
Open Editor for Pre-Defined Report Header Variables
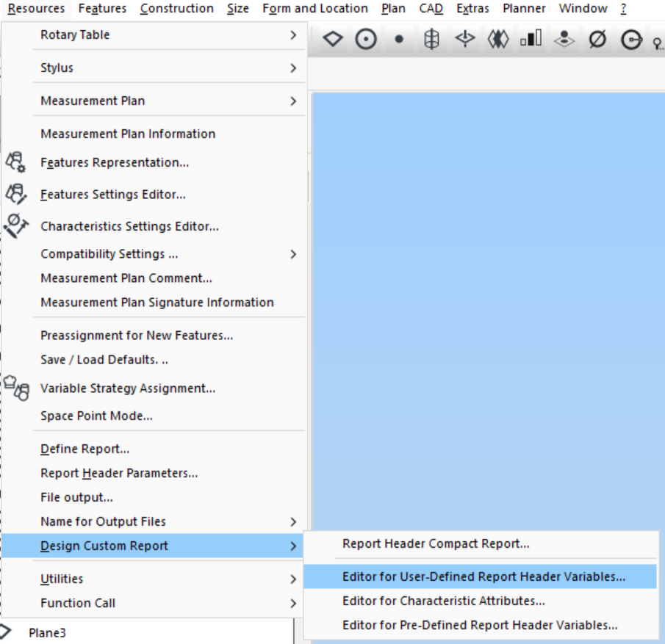(481, 626)
